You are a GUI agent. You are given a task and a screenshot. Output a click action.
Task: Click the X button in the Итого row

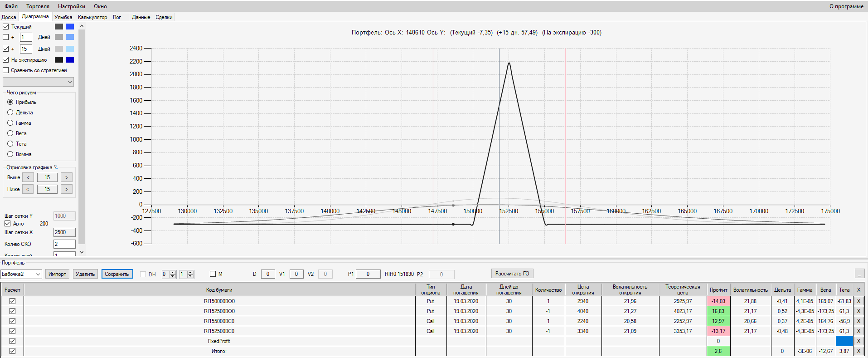pos(858,351)
